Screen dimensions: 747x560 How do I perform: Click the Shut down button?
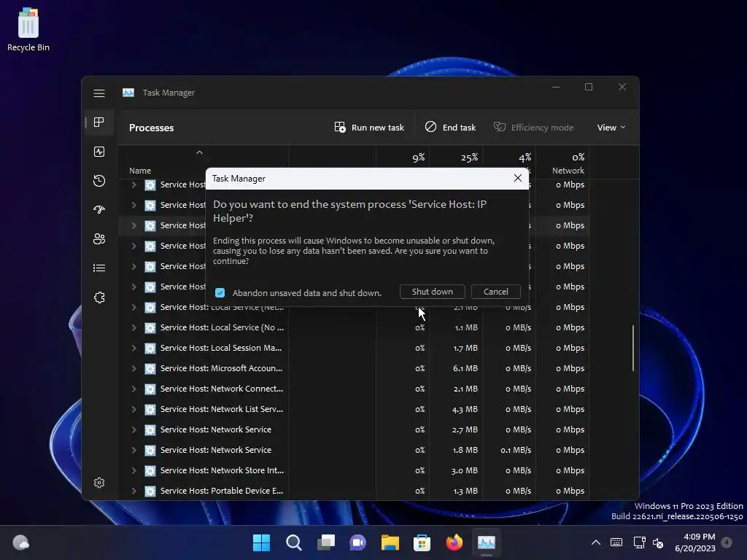433,292
